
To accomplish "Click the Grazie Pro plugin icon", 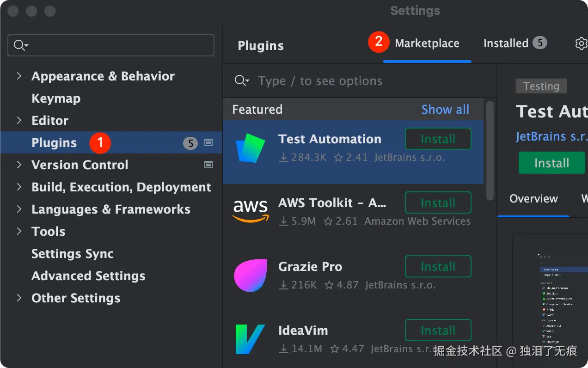I will [250, 275].
